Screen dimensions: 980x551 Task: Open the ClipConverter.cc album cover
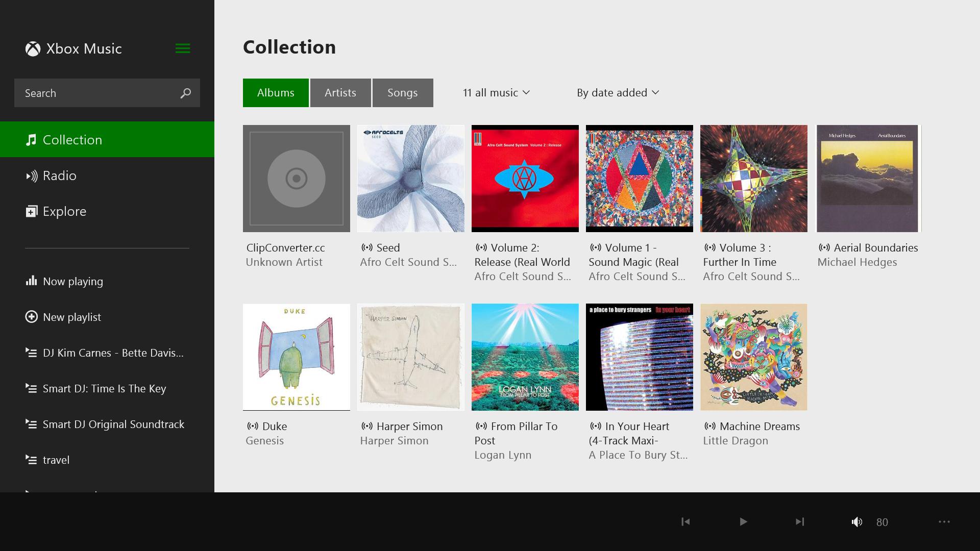pos(297,179)
